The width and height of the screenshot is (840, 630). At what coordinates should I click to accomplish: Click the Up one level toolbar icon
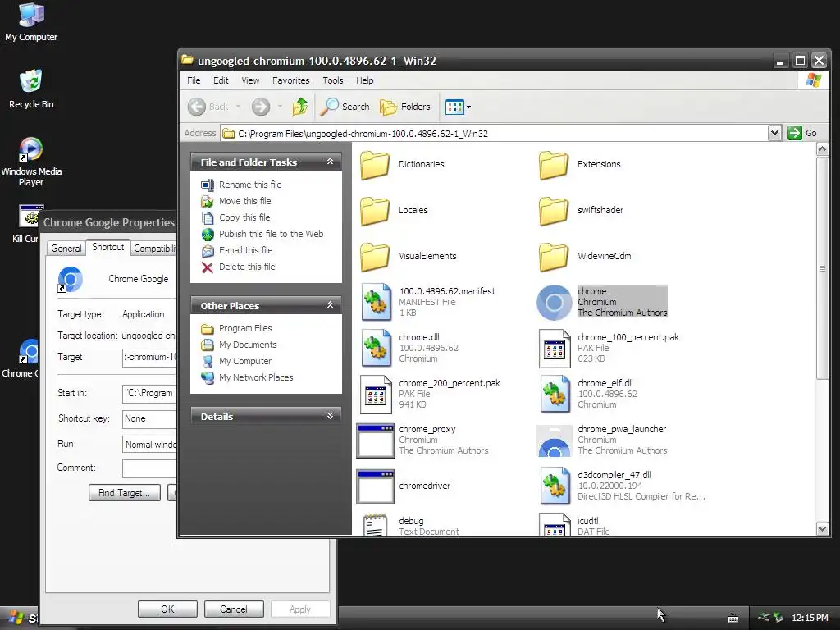tap(300, 107)
